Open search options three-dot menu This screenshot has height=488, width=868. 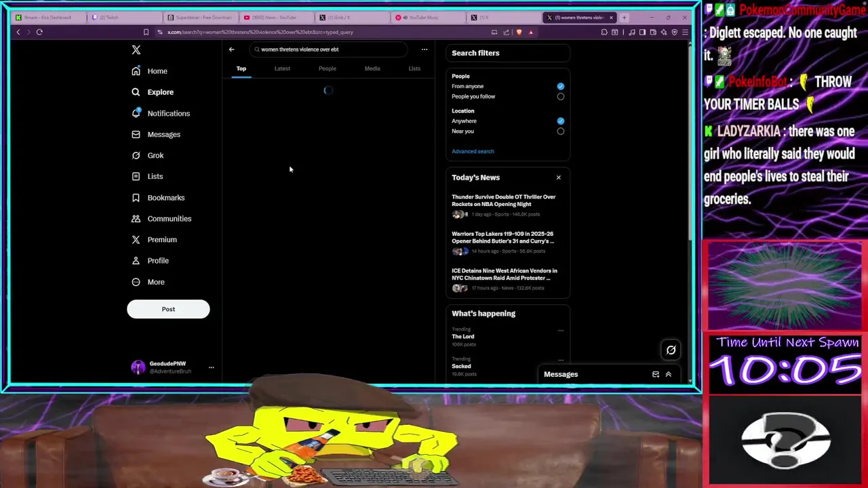(x=425, y=49)
